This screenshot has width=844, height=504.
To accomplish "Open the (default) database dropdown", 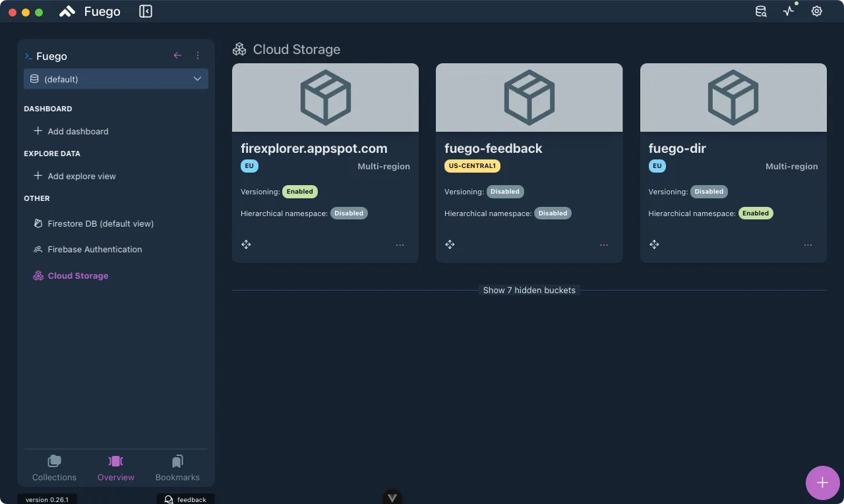I will click(x=116, y=79).
